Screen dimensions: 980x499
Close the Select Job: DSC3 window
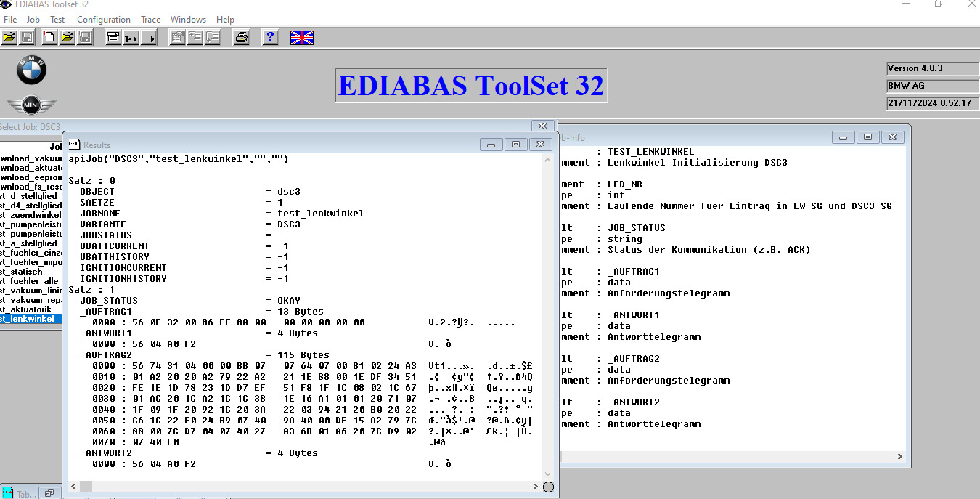(543, 126)
